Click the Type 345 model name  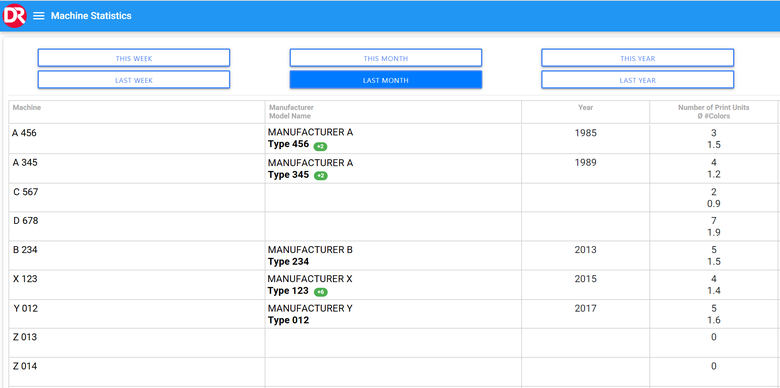tap(289, 175)
